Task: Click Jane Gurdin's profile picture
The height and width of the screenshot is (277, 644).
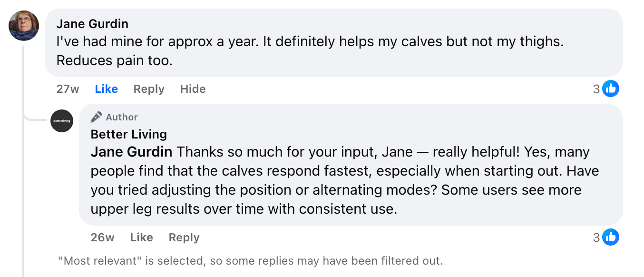Action: click(24, 26)
